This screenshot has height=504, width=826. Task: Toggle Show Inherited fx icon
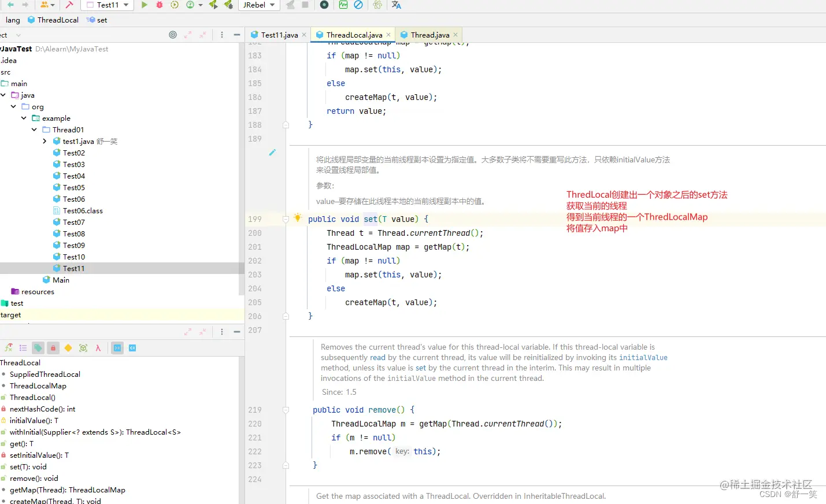coord(8,348)
